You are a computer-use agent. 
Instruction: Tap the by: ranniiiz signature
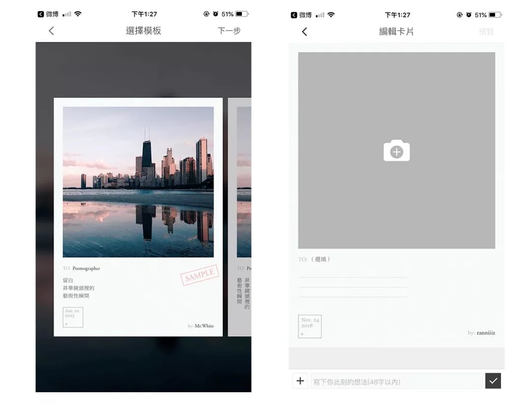(x=481, y=333)
